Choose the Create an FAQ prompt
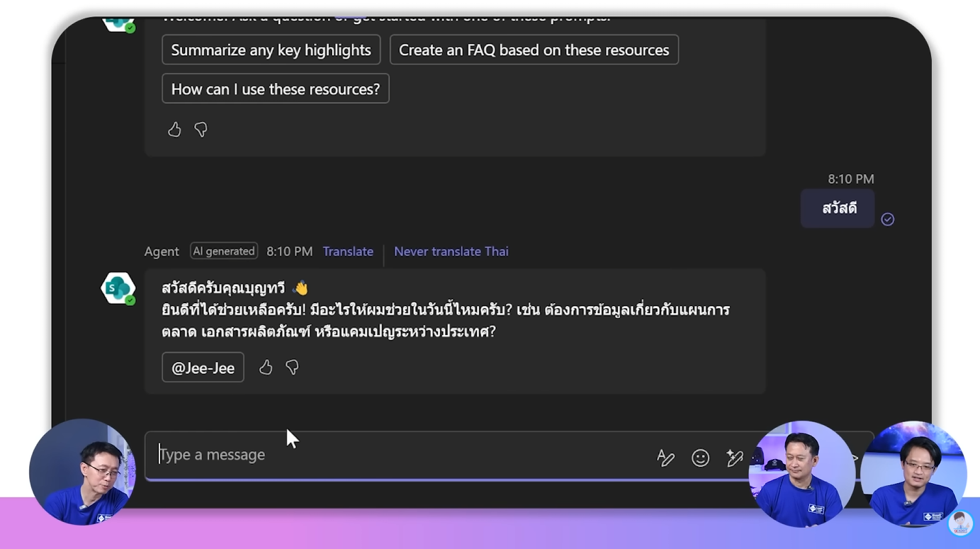The height and width of the screenshot is (549, 980). point(534,50)
